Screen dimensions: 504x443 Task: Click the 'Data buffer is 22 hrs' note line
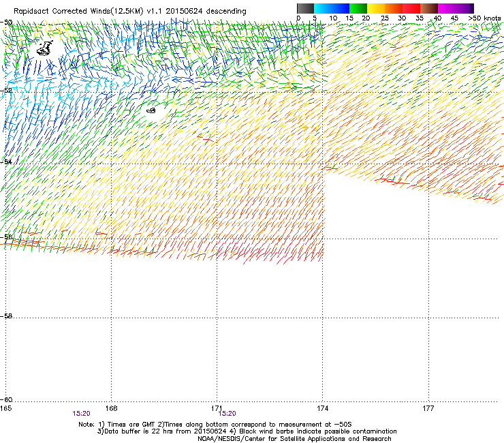coord(247,431)
